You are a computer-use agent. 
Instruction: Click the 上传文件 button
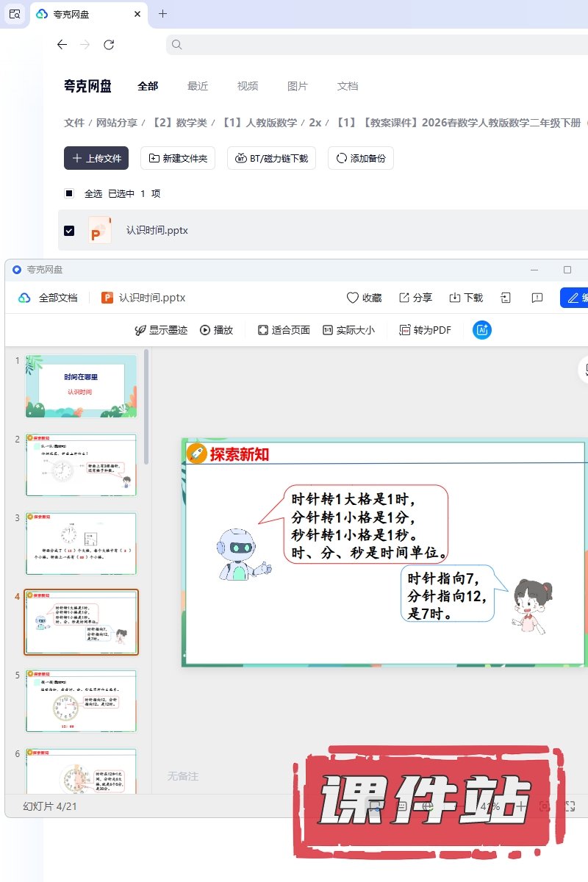tap(96, 158)
